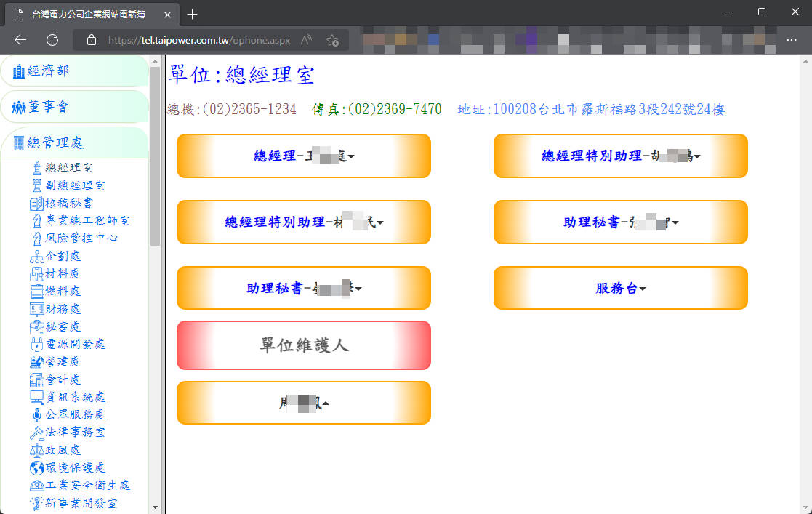Open 財務處 department link
The height and width of the screenshot is (514, 812).
point(63,309)
